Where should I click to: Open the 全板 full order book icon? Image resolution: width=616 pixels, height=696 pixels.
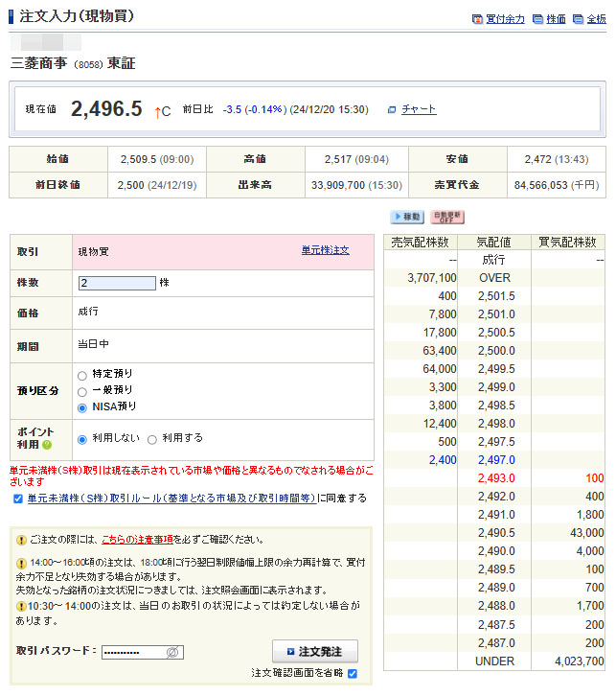[579, 19]
